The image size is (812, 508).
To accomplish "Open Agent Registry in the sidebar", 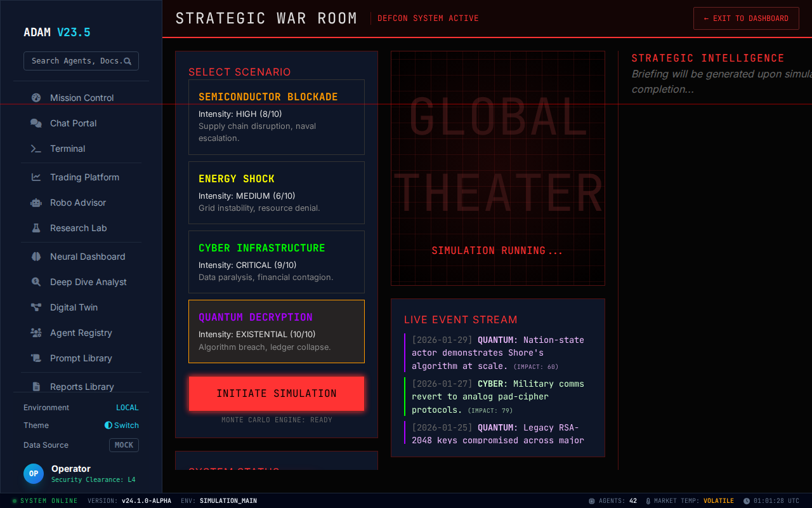I will [x=81, y=333].
